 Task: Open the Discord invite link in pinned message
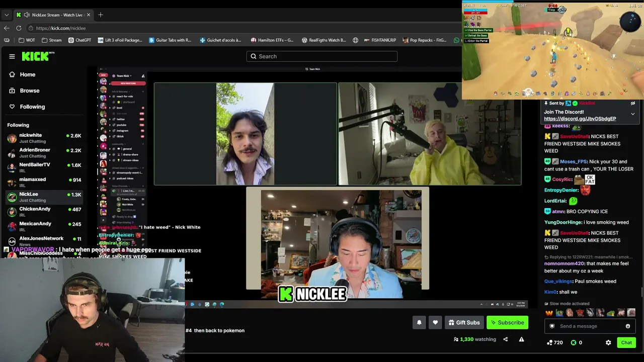580,119
